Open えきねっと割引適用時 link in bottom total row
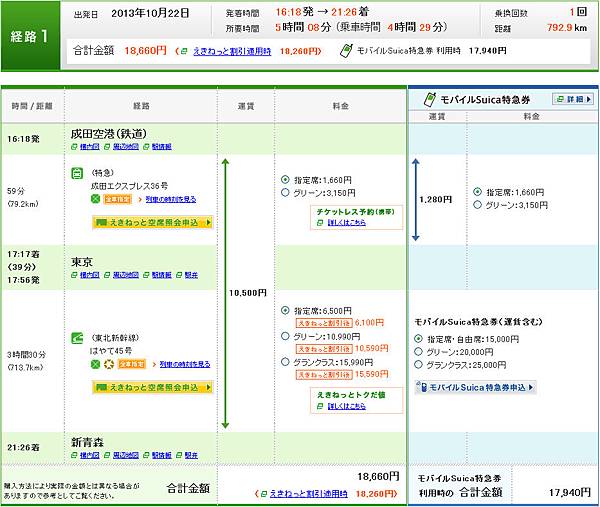 pyautogui.click(x=308, y=494)
